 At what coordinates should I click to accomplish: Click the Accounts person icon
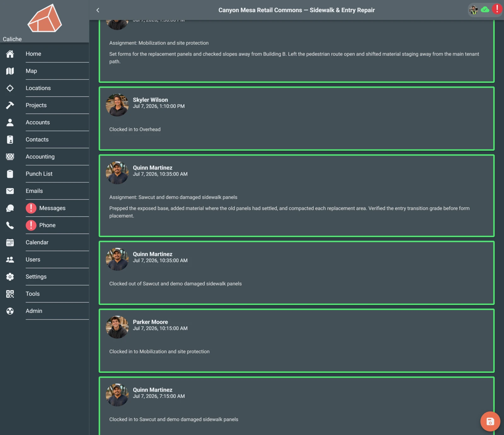10,122
